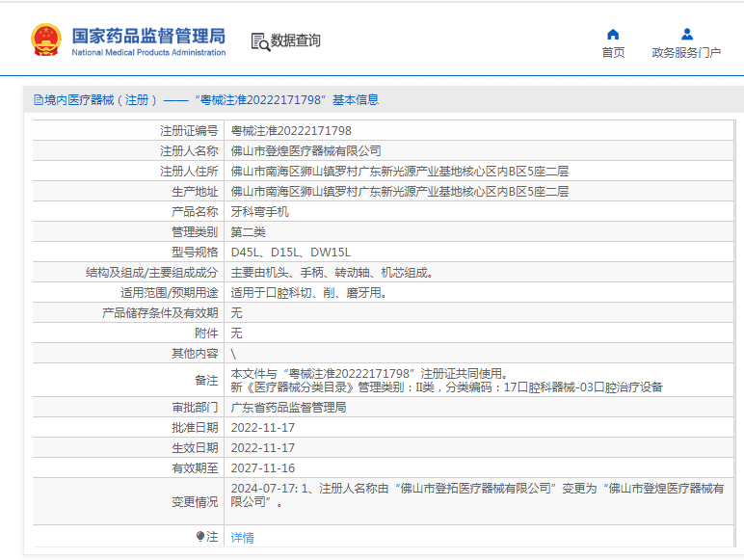
Task: Click the 产品名称 label
Action: click(195, 212)
